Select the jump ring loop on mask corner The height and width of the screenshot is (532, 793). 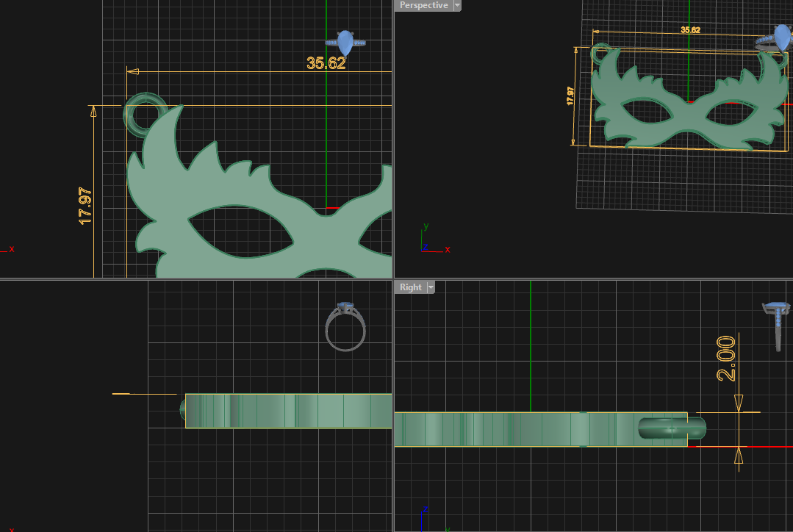145,115
